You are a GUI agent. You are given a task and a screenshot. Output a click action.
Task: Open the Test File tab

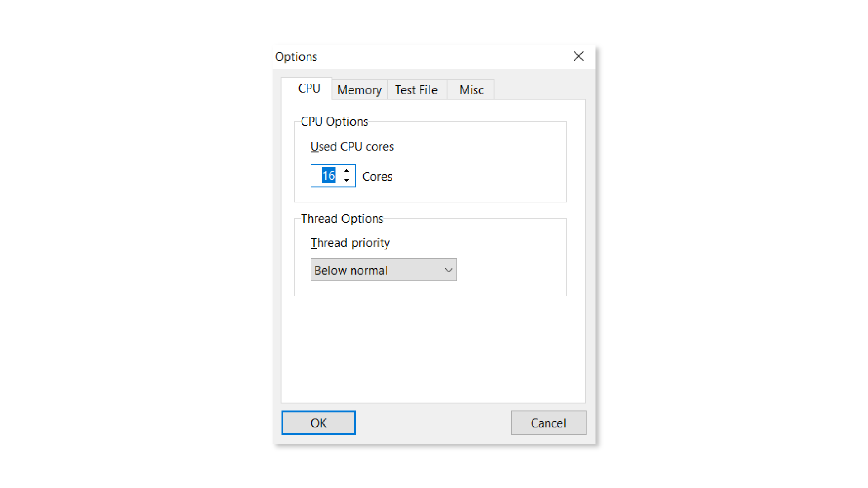point(416,90)
